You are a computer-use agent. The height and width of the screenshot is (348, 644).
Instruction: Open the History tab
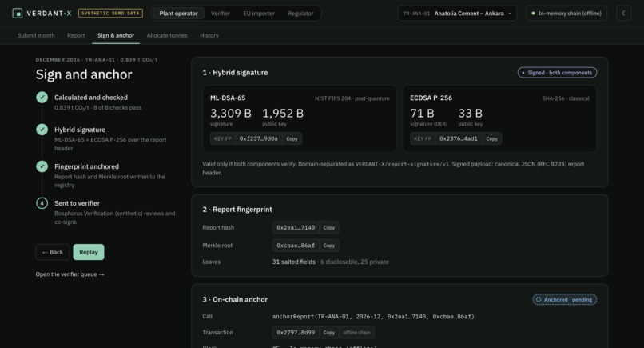click(209, 35)
